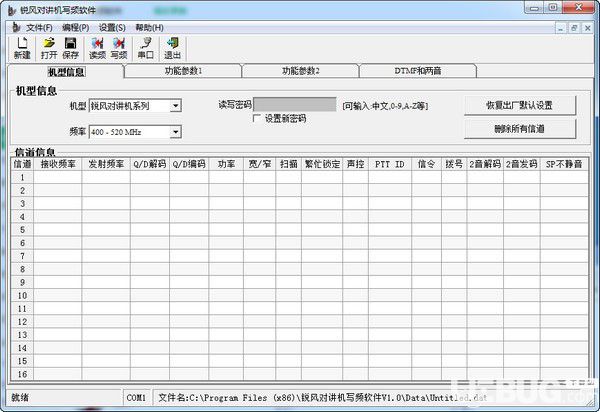
Task: Open a file with the 打开 icon
Action: pyautogui.click(x=49, y=49)
